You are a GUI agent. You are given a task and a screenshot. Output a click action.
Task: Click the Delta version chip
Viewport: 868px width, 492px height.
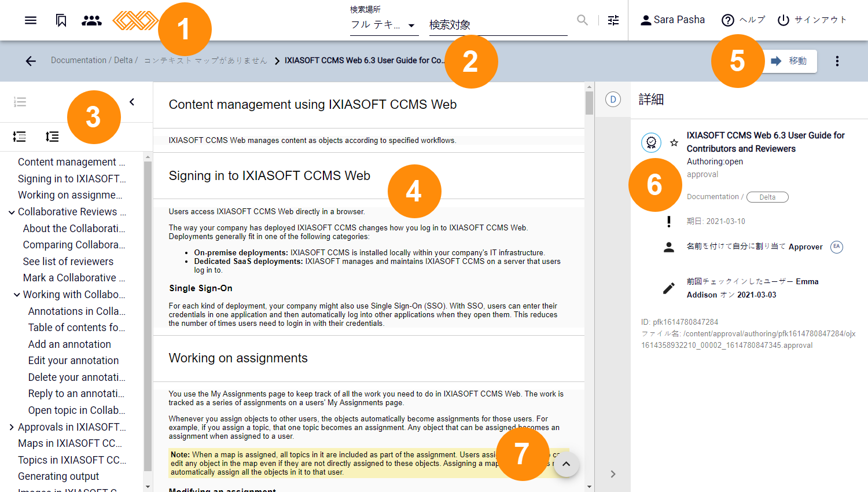click(x=767, y=197)
